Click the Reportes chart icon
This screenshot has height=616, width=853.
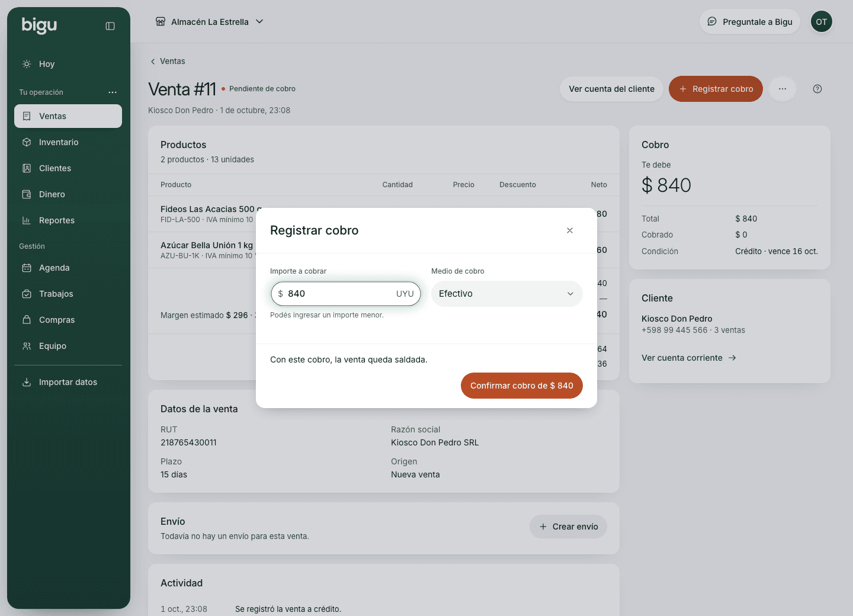point(27,220)
